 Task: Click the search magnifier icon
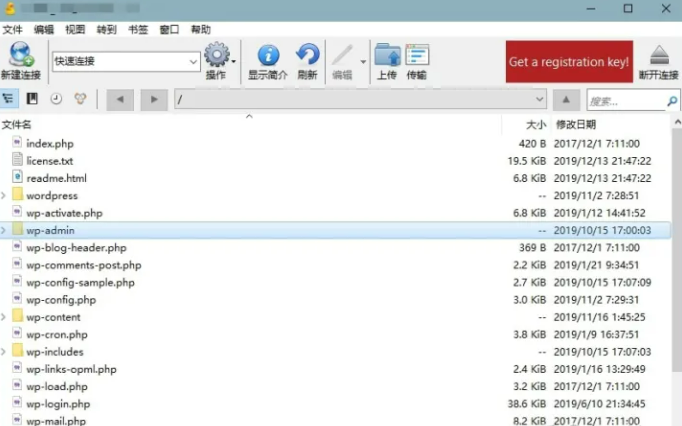pos(672,101)
